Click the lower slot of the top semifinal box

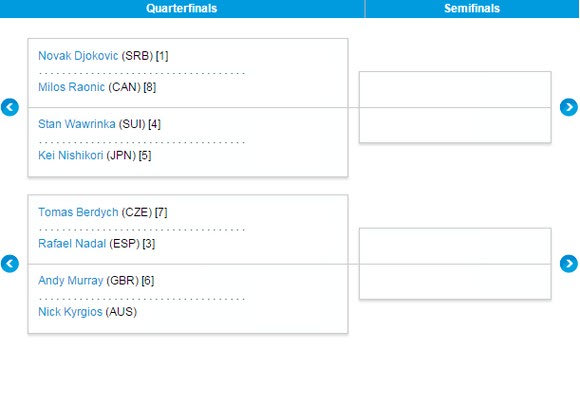pyautogui.click(x=455, y=125)
